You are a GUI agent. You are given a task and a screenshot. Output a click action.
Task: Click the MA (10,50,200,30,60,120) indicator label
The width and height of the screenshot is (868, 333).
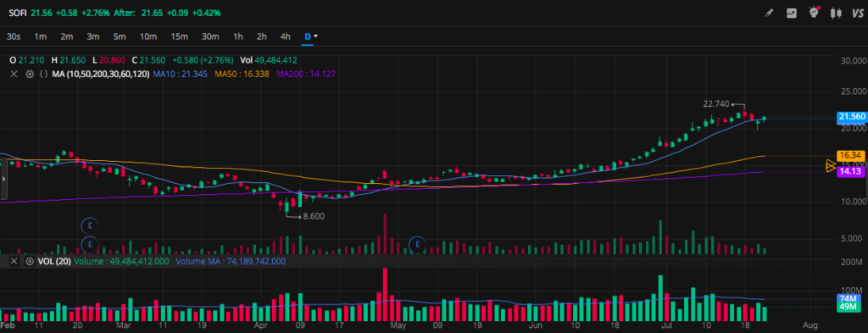[x=101, y=74]
